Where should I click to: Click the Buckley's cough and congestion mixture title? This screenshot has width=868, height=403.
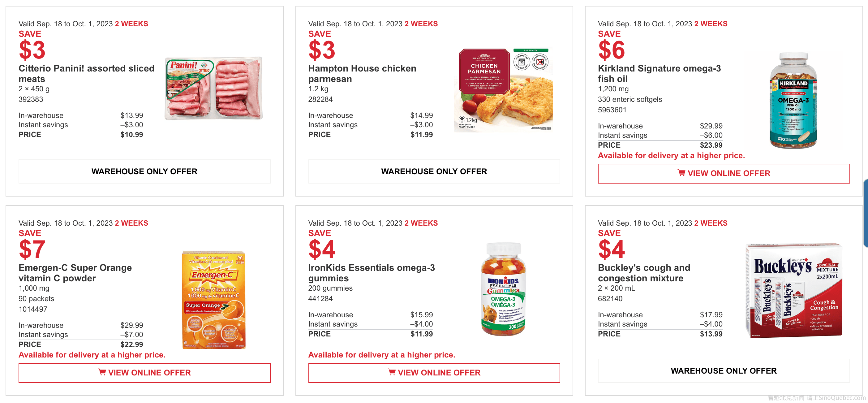pyautogui.click(x=644, y=273)
